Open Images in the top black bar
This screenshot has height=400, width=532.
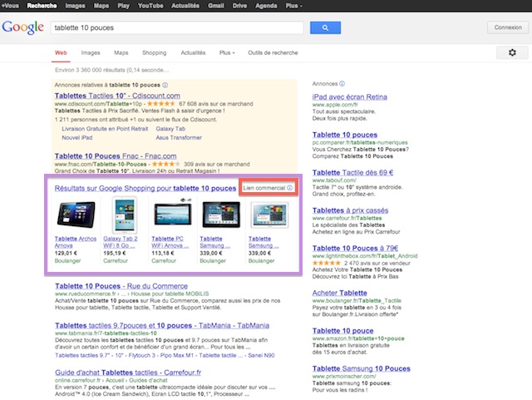click(76, 6)
